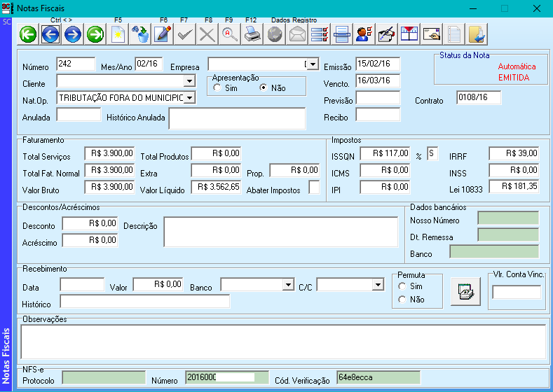
Task: Choose 'Sim' in the Permuta group
Action: 402,286
